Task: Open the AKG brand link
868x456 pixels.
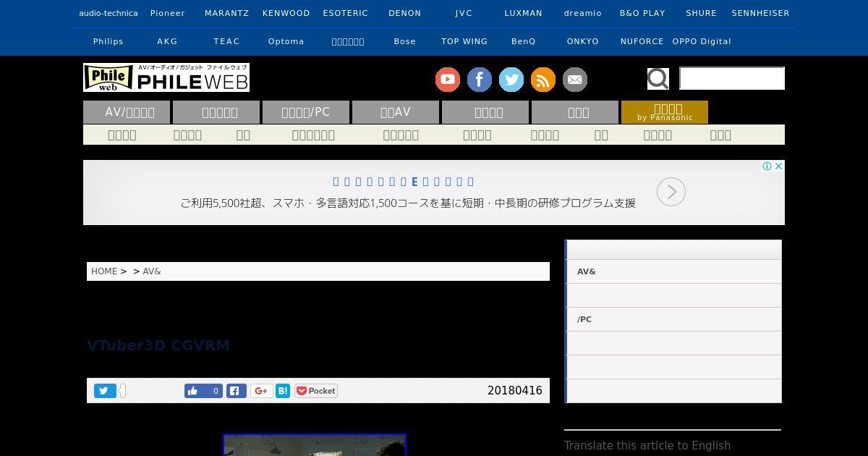Action: pyautogui.click(x=168, y=41)
